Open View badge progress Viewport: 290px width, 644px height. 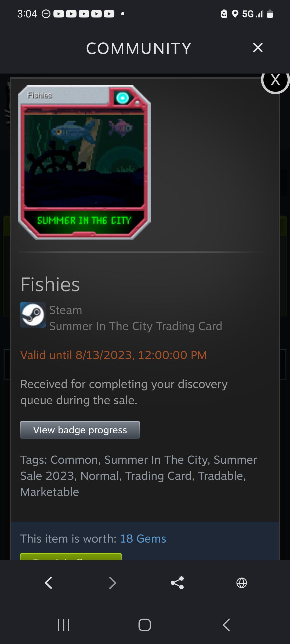point(80,430)
